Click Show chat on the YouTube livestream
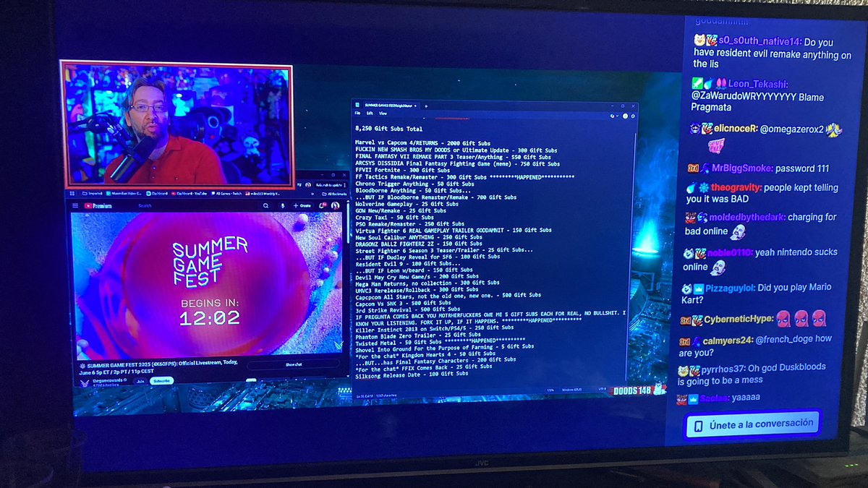 (293, 364)
